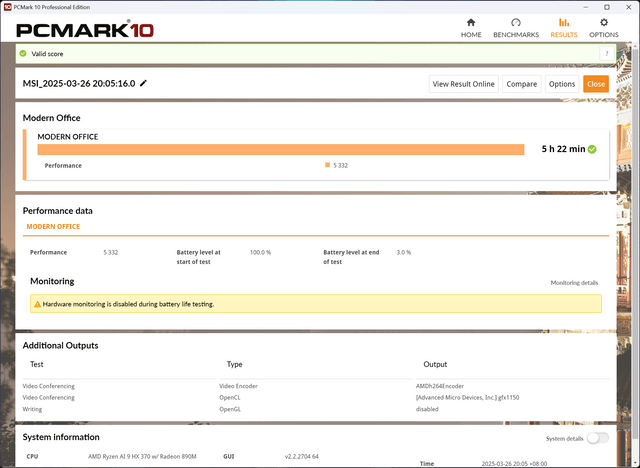The height and width of the screenshot is (468, 640).
Task: Minimize the PCMark 10 window
Action: 586,7
